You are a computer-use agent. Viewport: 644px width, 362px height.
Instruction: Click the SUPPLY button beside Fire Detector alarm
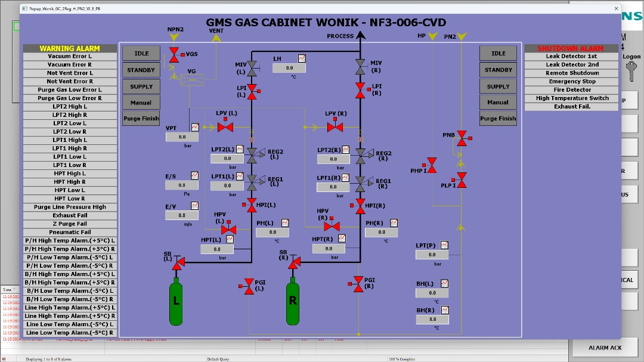pos(498,86)
